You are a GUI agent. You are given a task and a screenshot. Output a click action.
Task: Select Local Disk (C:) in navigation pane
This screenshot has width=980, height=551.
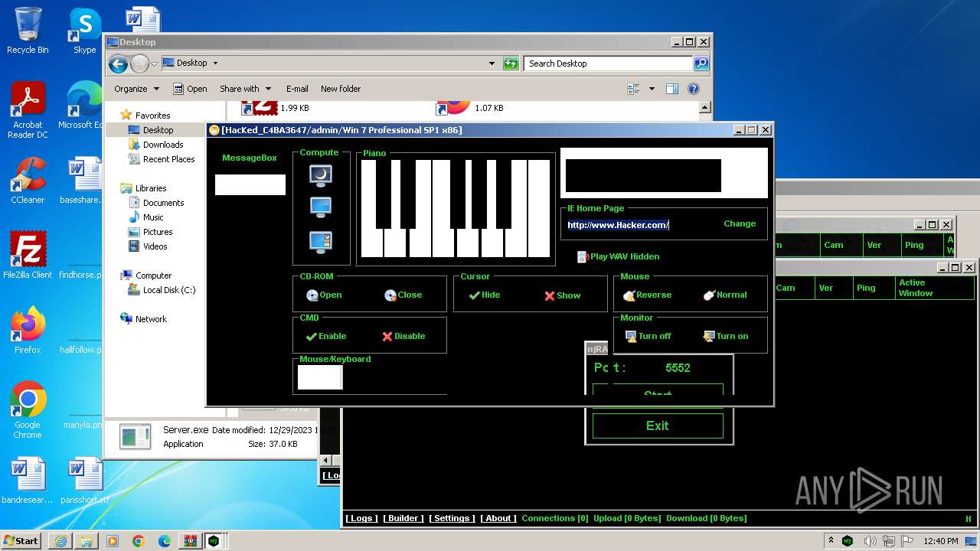tap(168, 290)
